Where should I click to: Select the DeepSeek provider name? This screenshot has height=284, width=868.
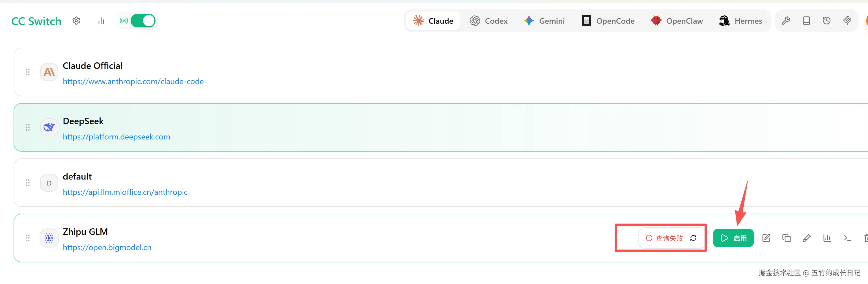tap(83, 121)
